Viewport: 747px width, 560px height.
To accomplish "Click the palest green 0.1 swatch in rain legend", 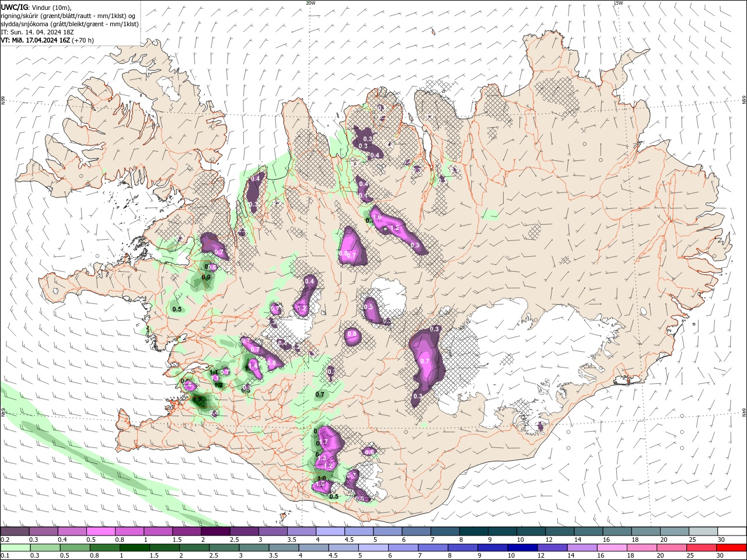I will coord(15,548).
